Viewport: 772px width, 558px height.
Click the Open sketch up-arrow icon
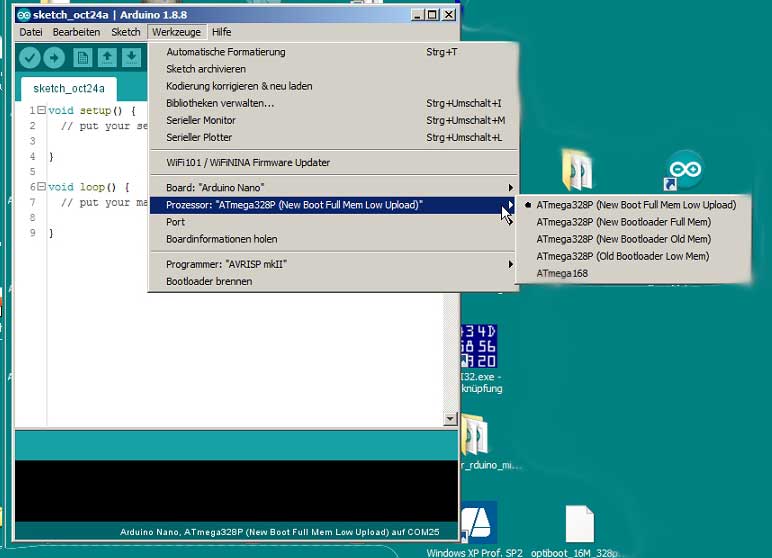(x=107, y=58)
